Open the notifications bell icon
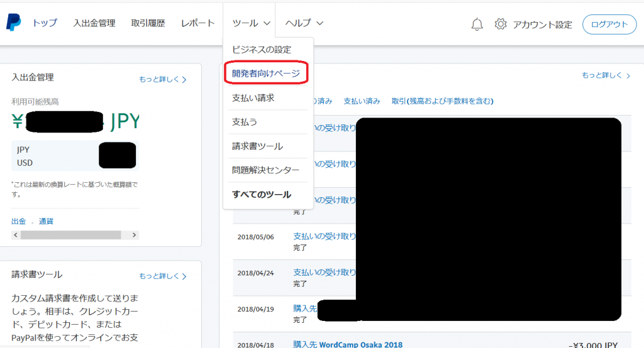This screenshot has width=644, height=348. [477, 24]
